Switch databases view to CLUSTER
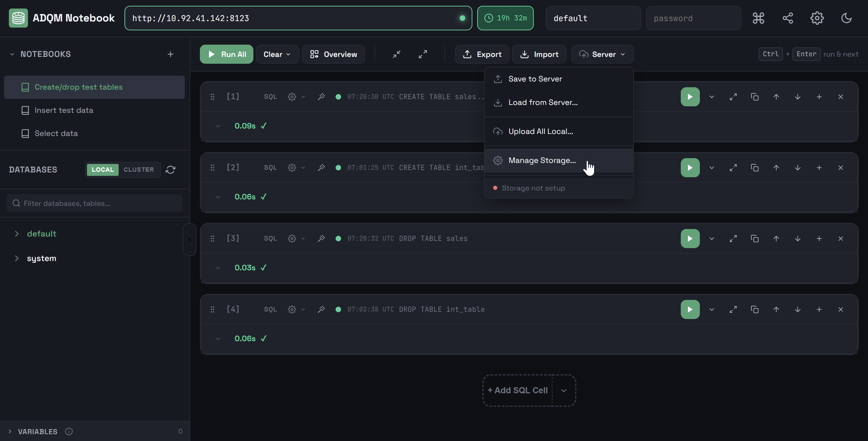868x441 pixels. click(139, 170)
